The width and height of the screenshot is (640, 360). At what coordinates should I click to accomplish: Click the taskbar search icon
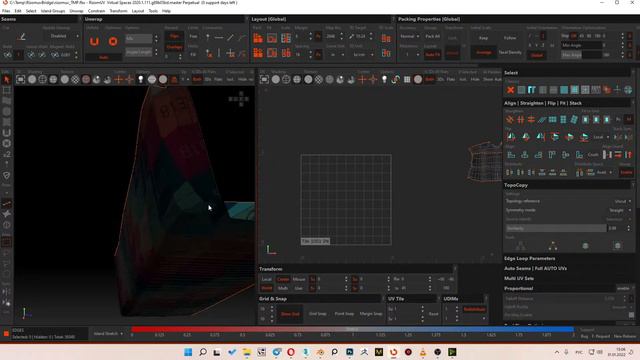pyautogui.click(x=203, y=352)
